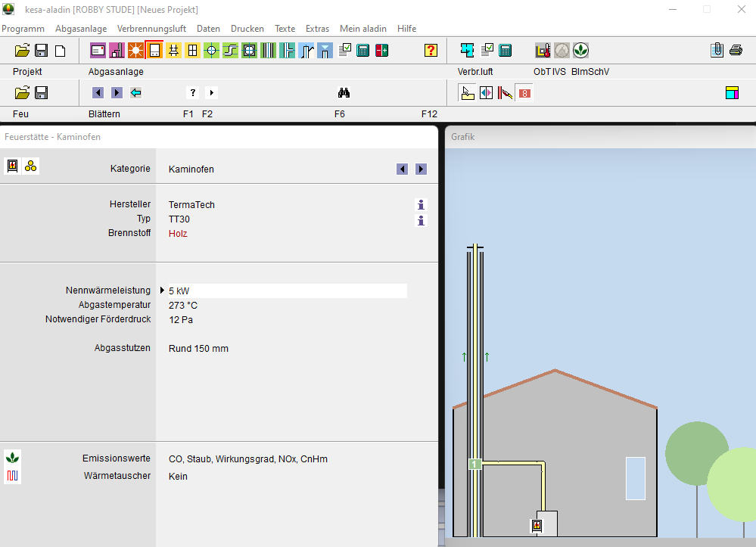Toggle the pointer selection mode in graphic toolbar
This screenshot has height=547, width=756.
pos(468,93)
